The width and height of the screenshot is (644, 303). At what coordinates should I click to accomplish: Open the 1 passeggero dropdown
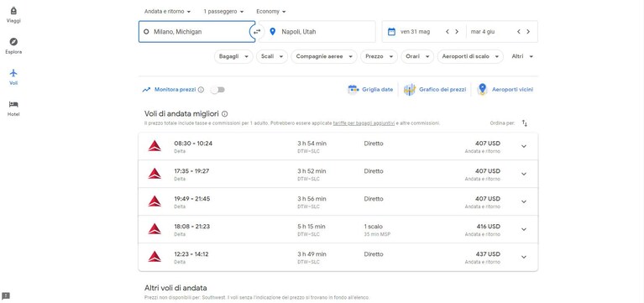point(223,12)
